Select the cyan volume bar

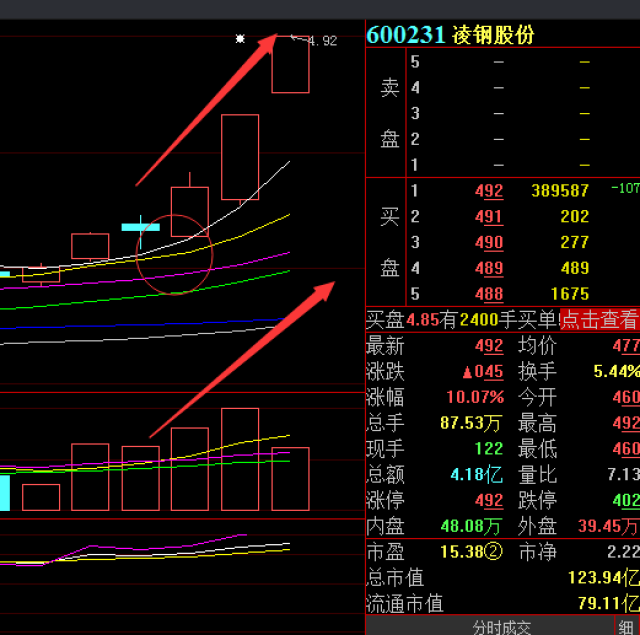click(x=4, y=493)
